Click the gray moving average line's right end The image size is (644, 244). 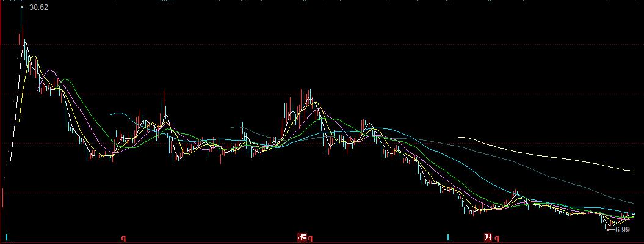(633, 203)
